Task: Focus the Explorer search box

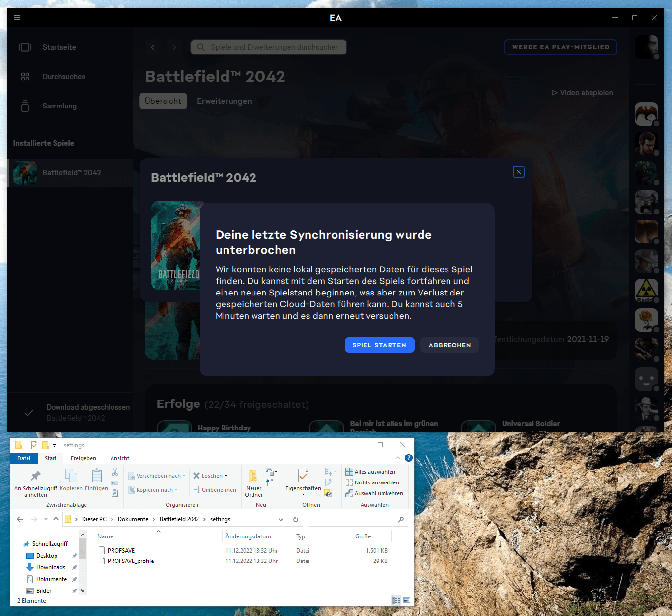Action: [x=358, y=519]
